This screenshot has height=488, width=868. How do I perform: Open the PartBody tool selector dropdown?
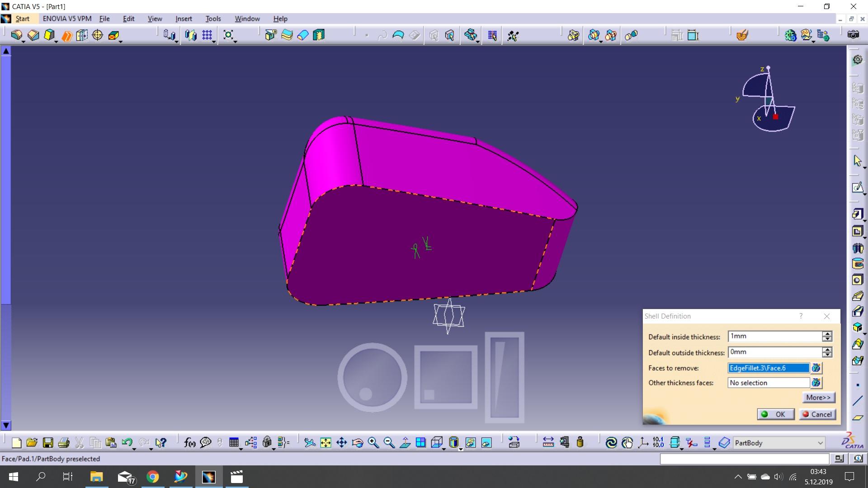(x=821, y=443)
